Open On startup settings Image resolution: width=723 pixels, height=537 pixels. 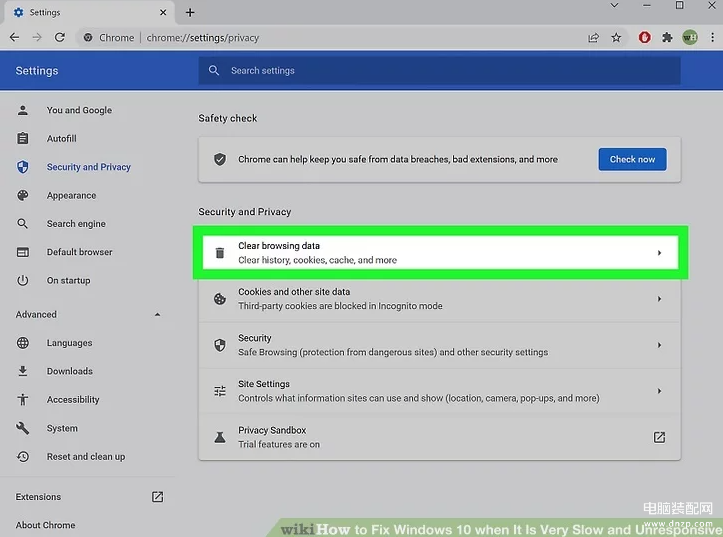coord(68,280)
